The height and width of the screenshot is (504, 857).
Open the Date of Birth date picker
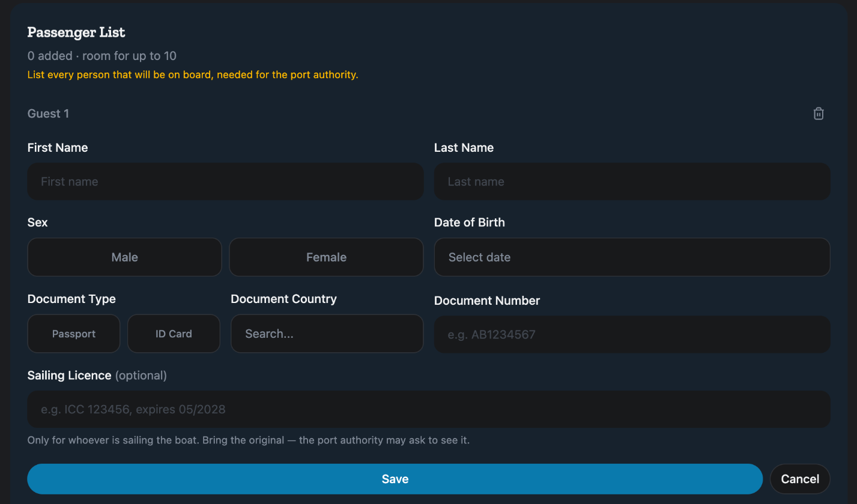(x=632, y=257)
